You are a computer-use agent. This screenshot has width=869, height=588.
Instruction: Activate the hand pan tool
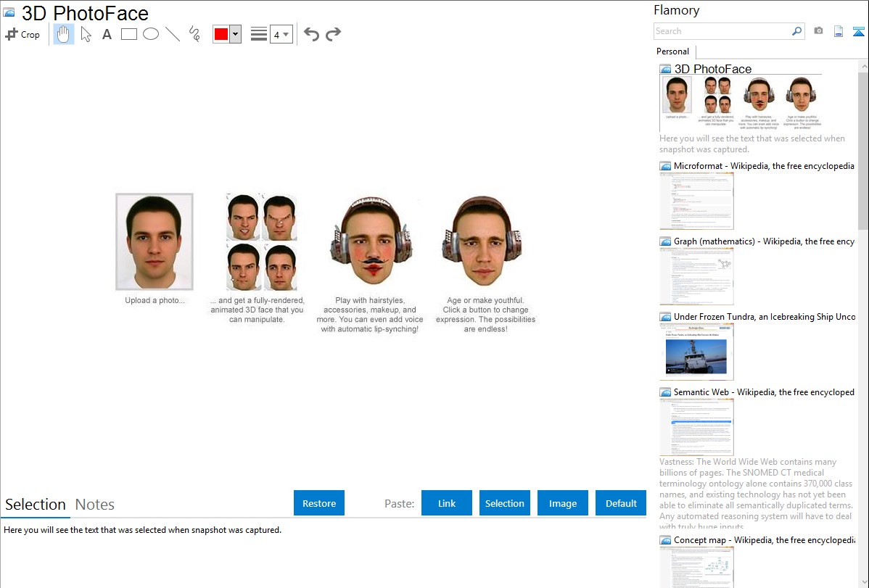pyautogui.click(x=64, y=34)
